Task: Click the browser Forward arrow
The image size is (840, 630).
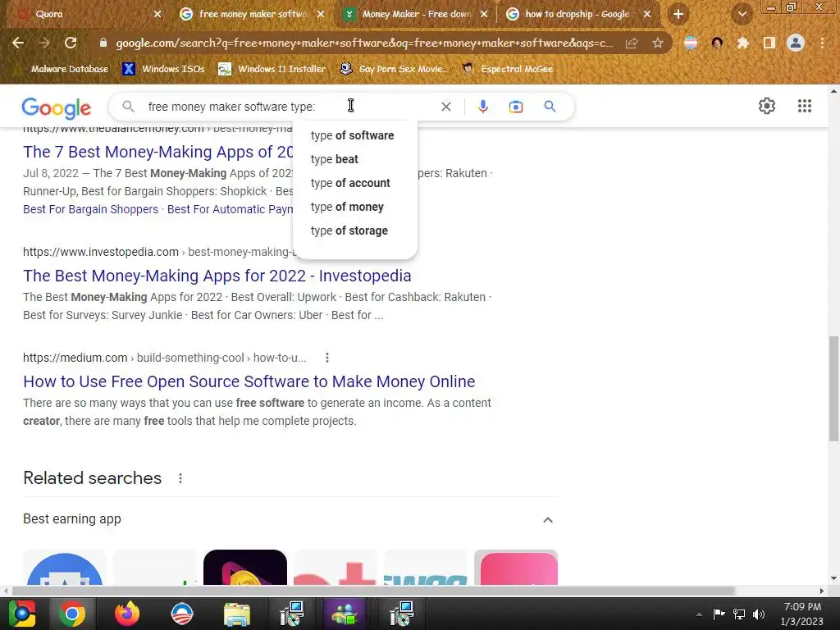Action: point(44,43)
